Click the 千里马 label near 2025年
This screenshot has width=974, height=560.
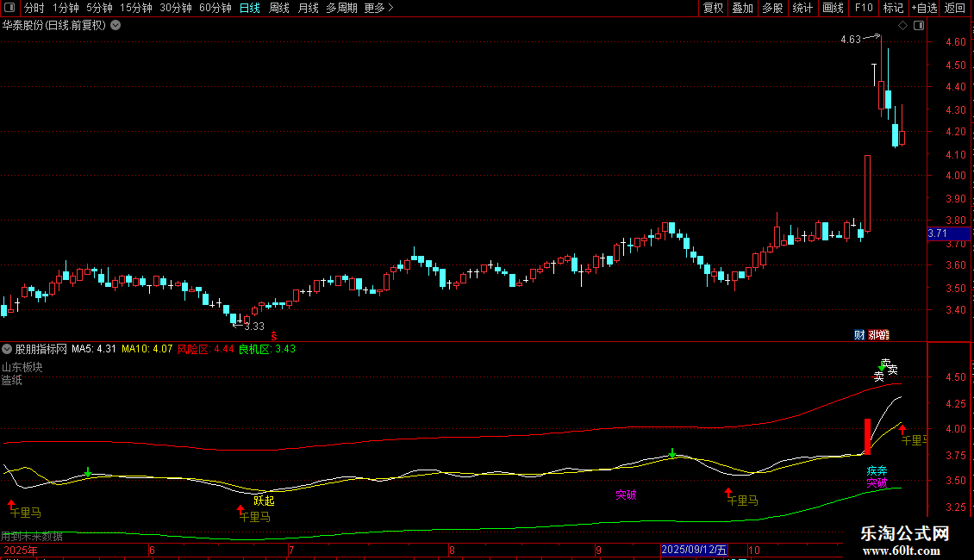(x=26, y=513)
